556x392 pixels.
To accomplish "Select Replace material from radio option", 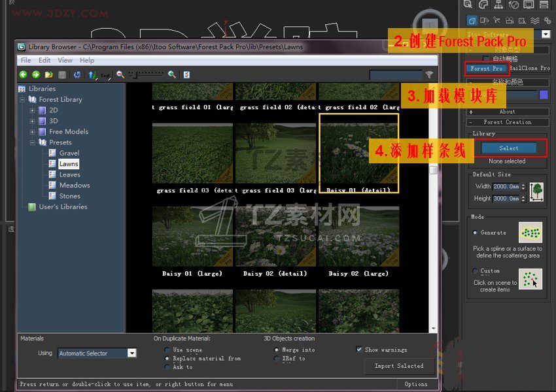I will point(167,359).
